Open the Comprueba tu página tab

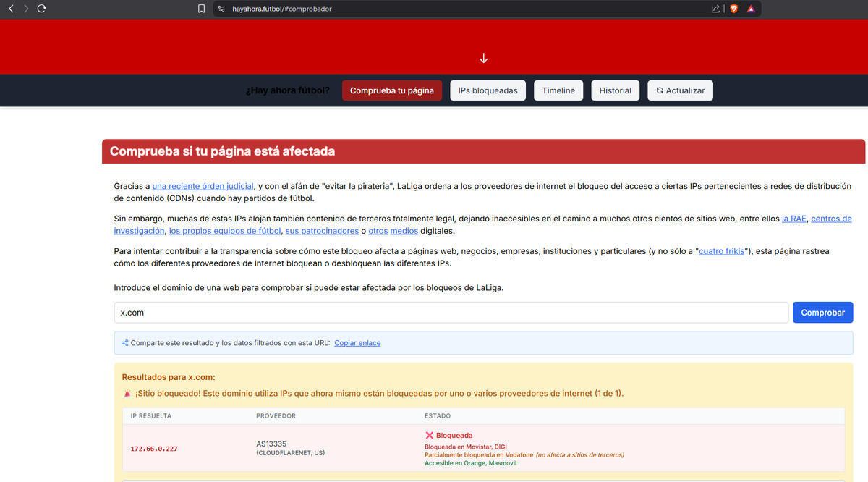coord(392,90)
